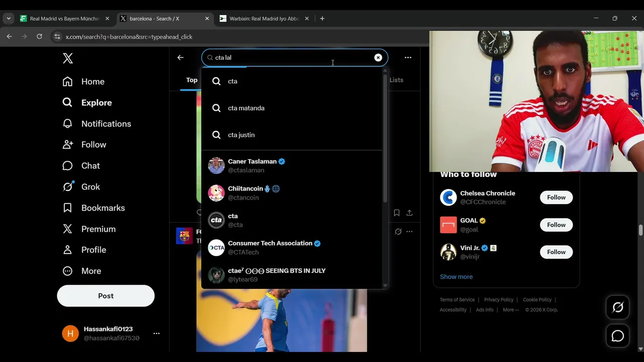Open Cookie Policy link
Screen dimensions: 644x362
[537, 300]
